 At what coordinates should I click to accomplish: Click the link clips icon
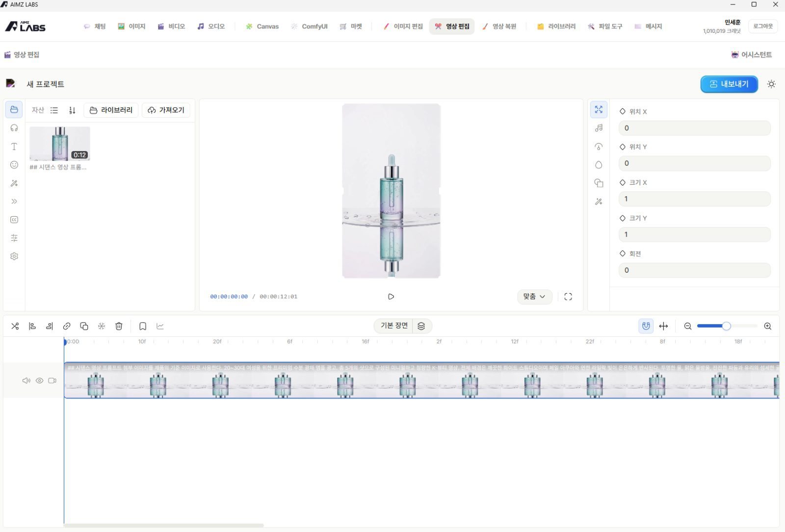tap(67, 326)
